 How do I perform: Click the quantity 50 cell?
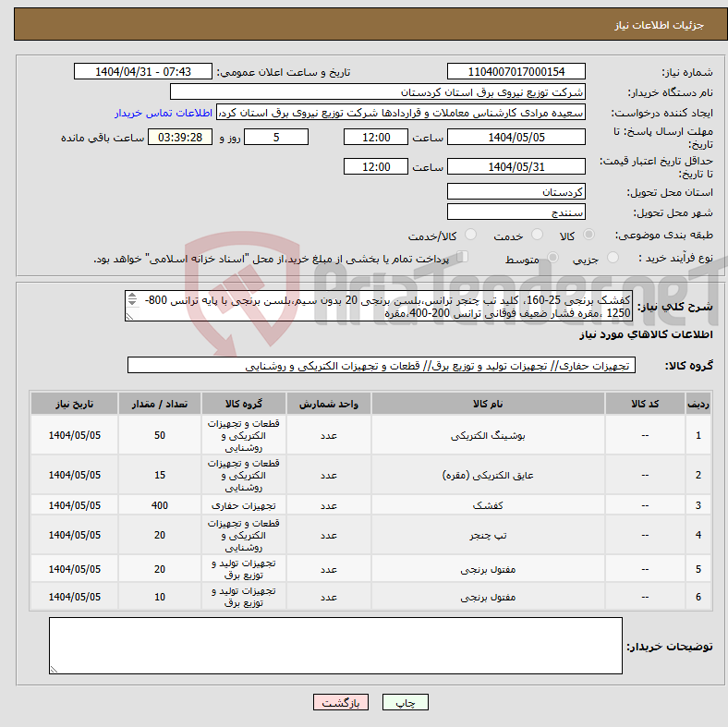(x=160, y=435)
